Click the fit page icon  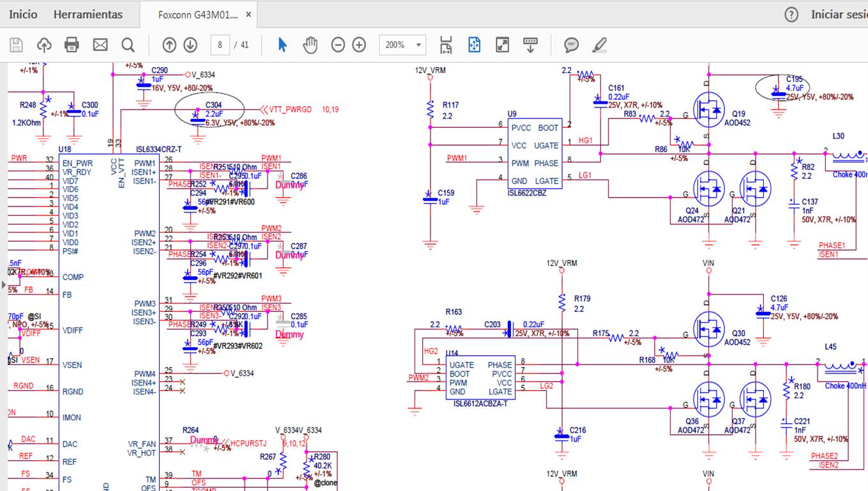tap(474, 45)
